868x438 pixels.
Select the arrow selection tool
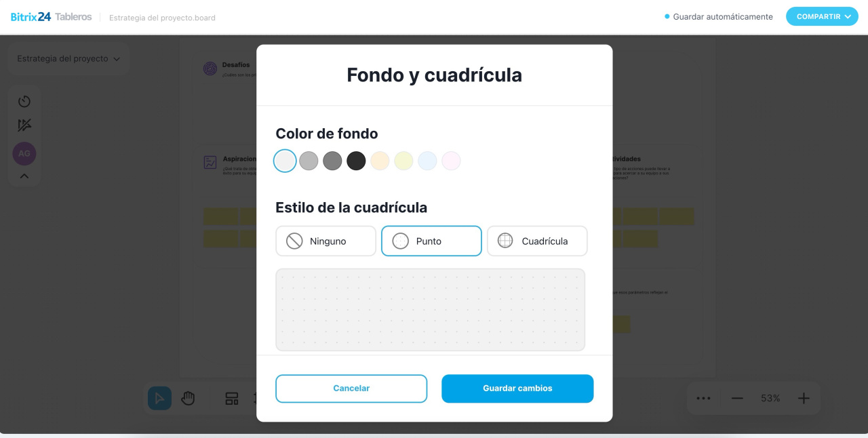coord(159,398)
